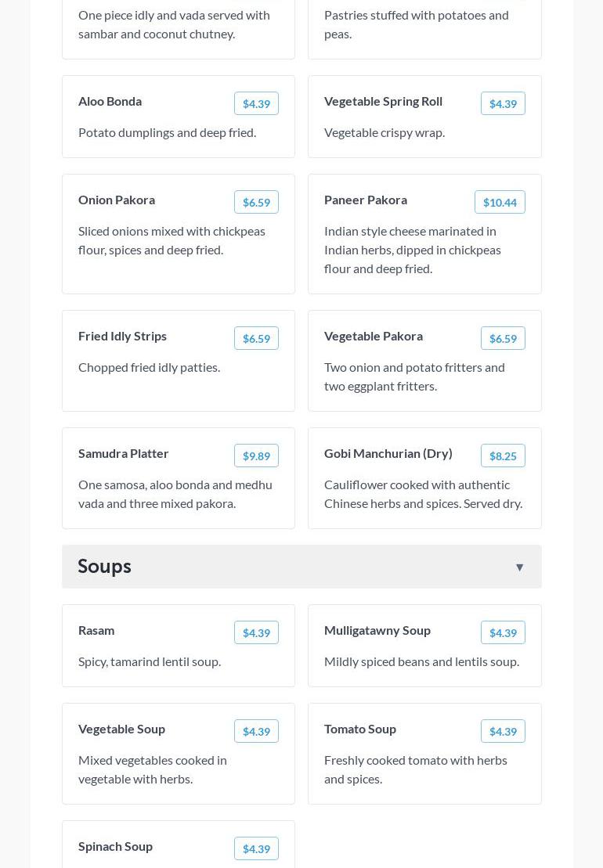This screenshot has height=868, width=603.
Task: Click the Aloo Bonda $4.39 price button
Action: tap(256, 104)
